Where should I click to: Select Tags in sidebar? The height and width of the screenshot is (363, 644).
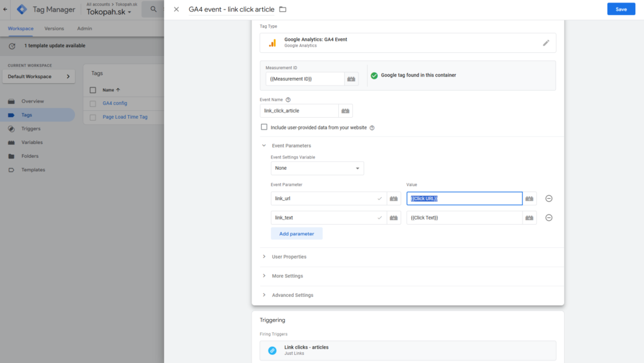[37, 115]
